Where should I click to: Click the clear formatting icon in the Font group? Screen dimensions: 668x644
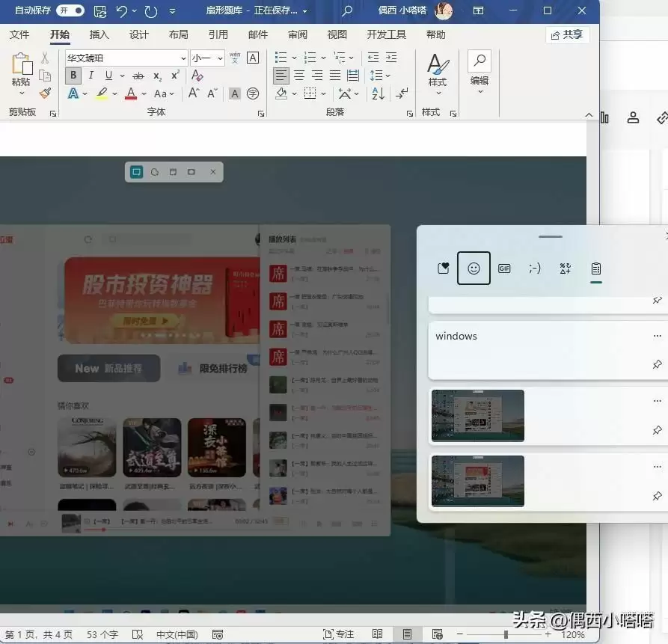(197, 76)
